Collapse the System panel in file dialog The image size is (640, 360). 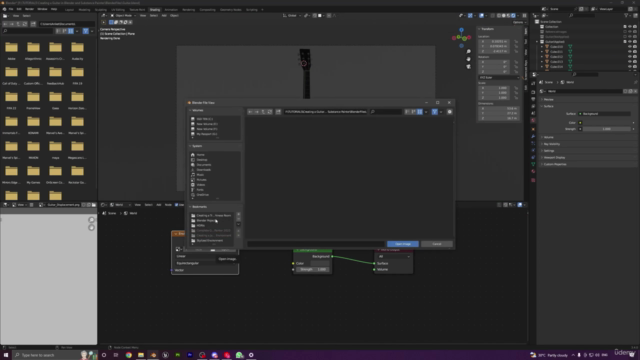(196, 146)
